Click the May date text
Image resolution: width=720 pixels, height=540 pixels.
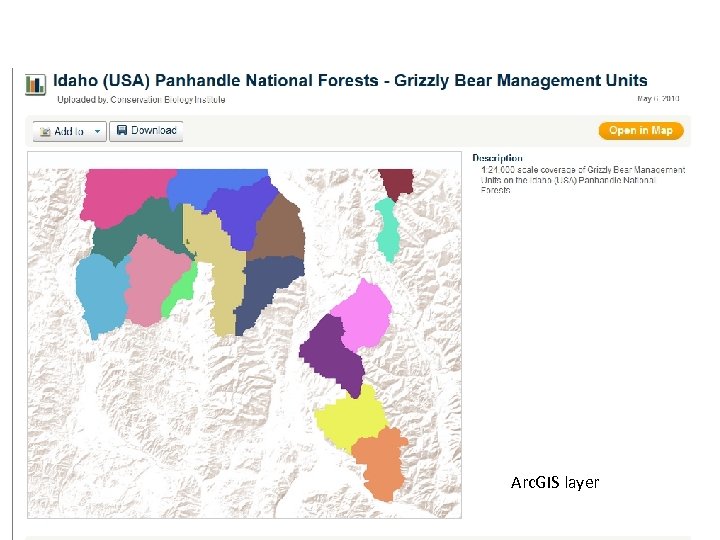(x=658, y=98)
